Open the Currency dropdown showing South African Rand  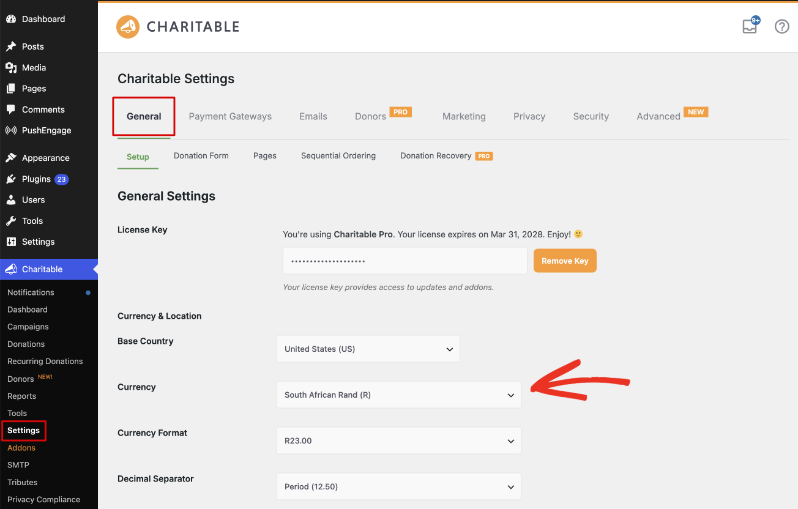point(399,395)
